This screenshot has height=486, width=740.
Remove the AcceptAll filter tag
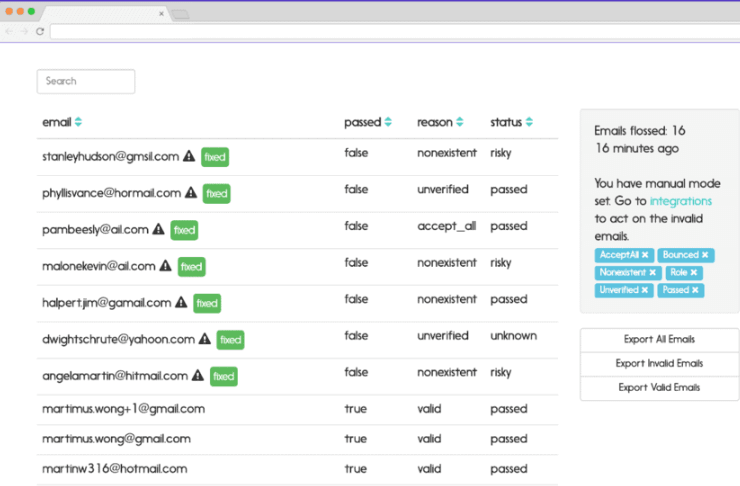pyautogui.click(x=646, y=255)
